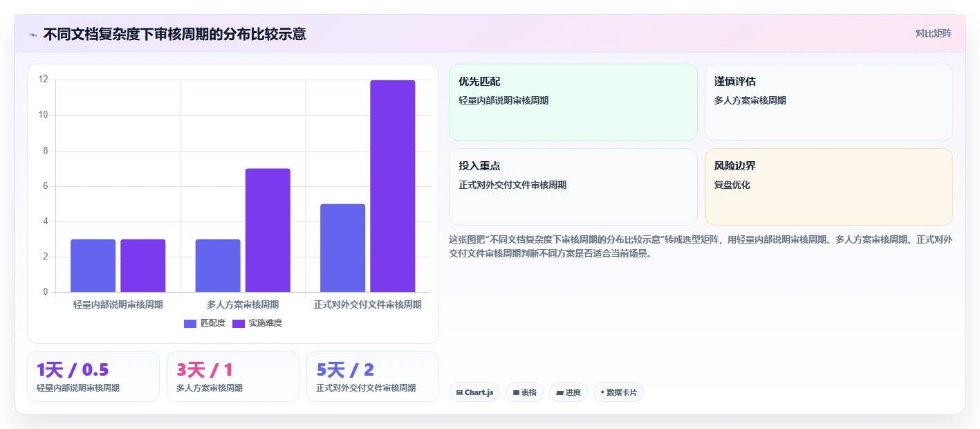This screenshot has height=429, width=980.
Task: Click the y-axis value 8
Action: (45, 150)
